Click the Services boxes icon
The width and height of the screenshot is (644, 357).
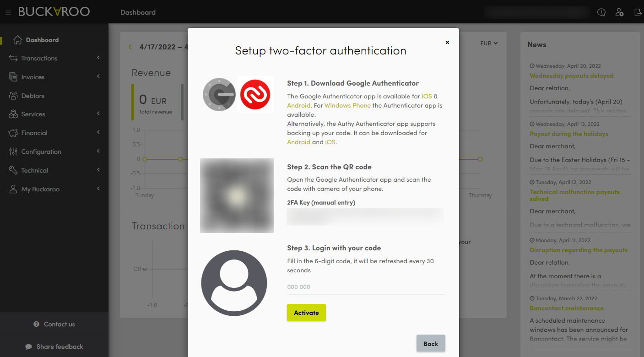[13, 114]
